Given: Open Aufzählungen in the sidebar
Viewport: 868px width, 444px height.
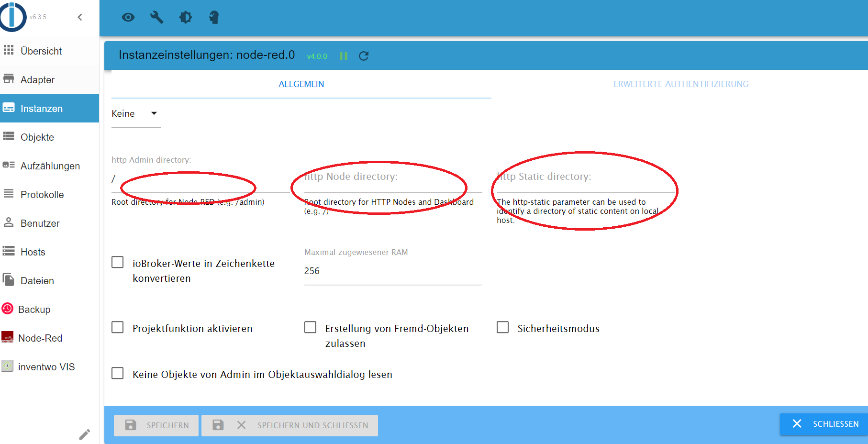Looking at the screenshot, I should pyautogui.click(x=50, y=166).
